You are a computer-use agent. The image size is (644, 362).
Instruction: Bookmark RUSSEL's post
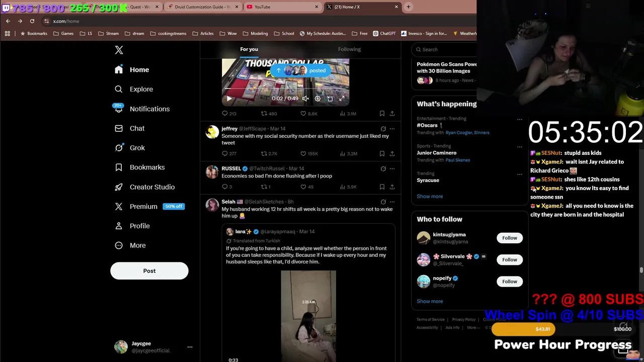382,187
